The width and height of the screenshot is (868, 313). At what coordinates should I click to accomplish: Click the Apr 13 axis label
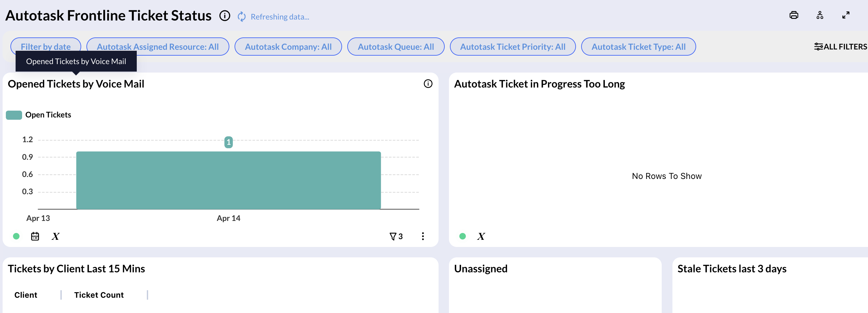[38, 218]
